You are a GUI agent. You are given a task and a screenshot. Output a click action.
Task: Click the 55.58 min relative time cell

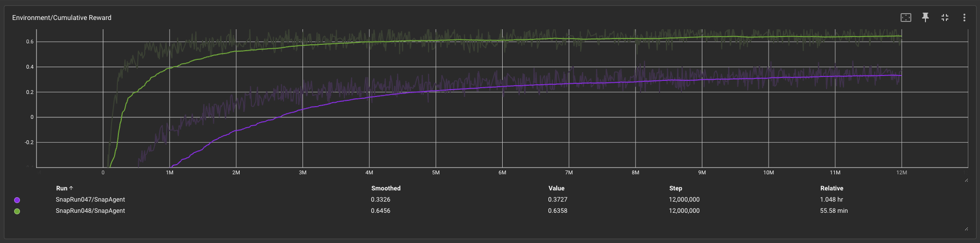(834, 211)
